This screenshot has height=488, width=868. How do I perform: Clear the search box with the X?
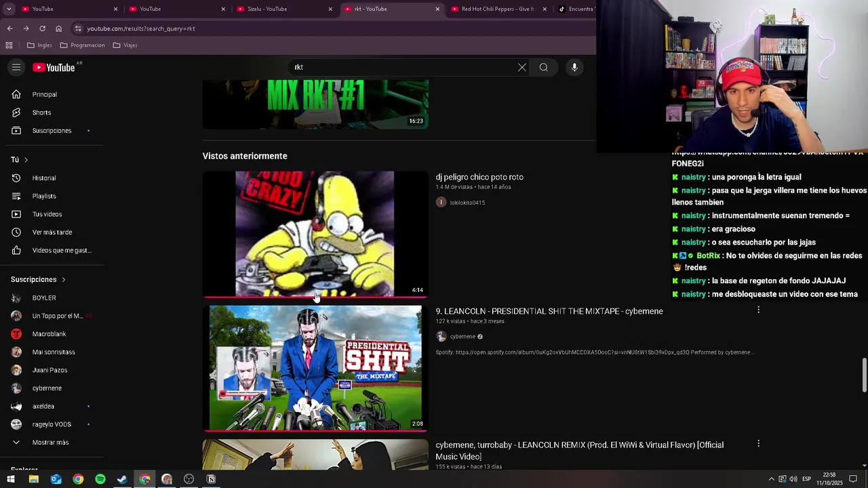(x=521, y=67)
